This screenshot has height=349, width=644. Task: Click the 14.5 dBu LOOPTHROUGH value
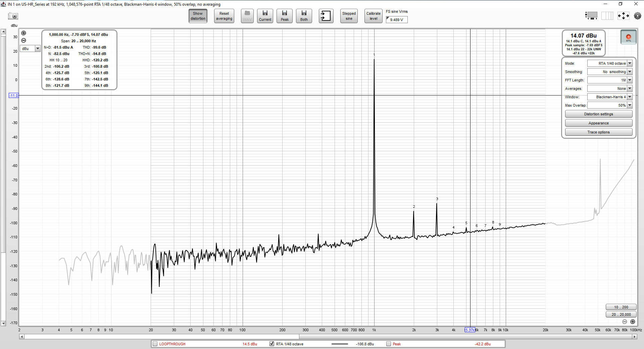(250, 344)
